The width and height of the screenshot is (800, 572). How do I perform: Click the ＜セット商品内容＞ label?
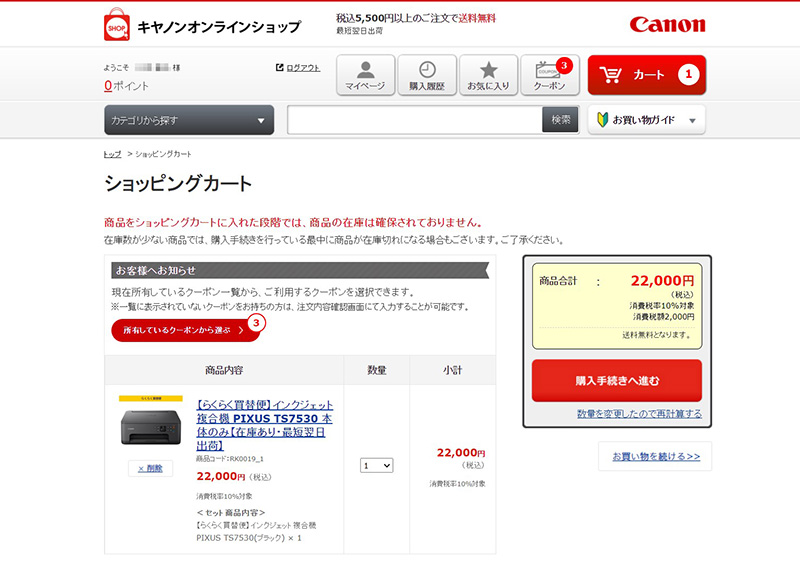pos(231,513)
